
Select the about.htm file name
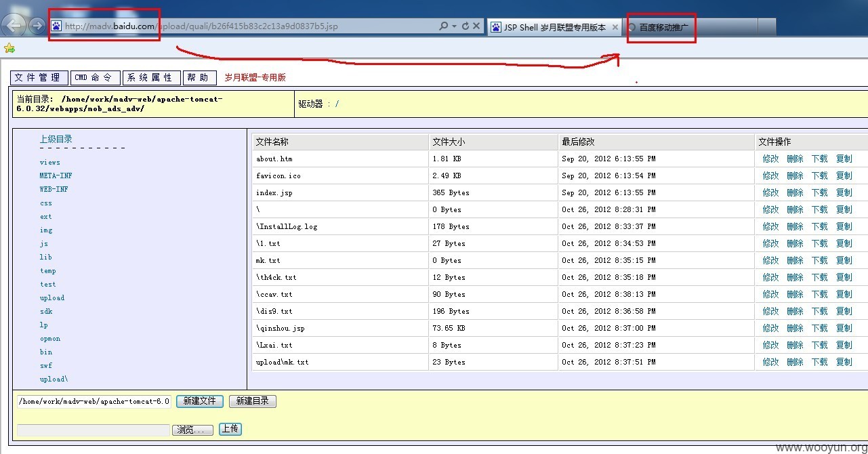pos(274,159)
